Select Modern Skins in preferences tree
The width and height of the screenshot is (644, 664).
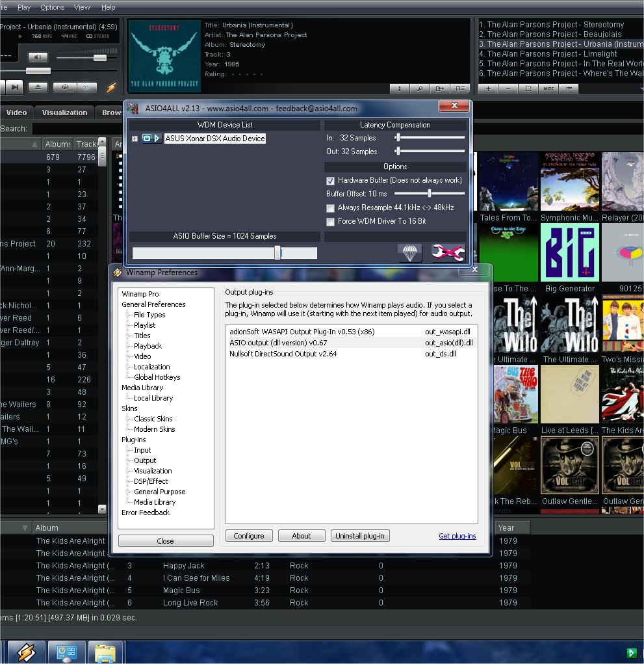(155, 429)
